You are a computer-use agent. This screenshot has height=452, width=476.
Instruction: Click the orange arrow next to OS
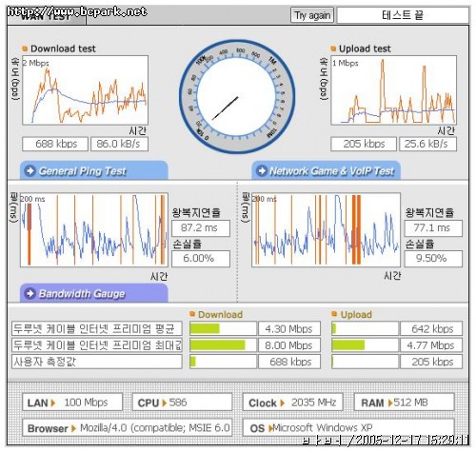coord(270,428)
